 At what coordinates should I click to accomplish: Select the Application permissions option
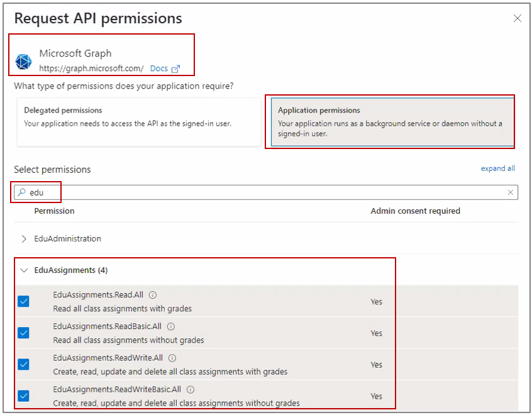pos(390,121)
